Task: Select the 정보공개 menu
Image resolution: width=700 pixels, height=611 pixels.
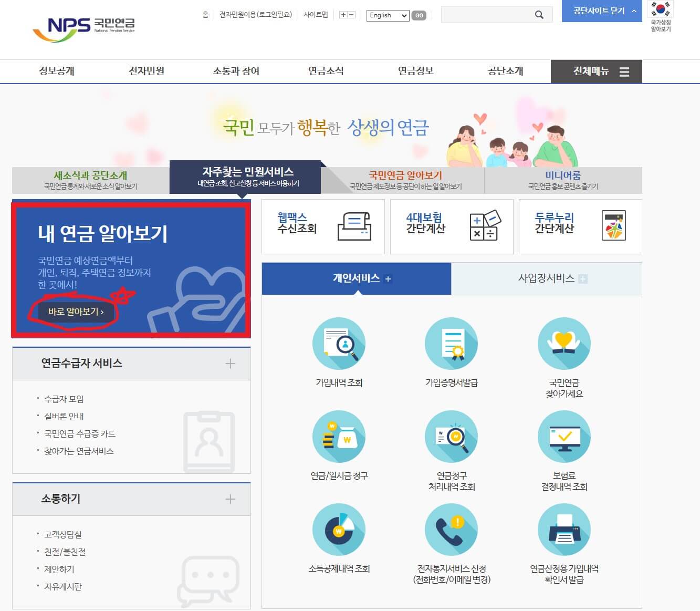Action: pyautogui.click(x=57, y=71)
